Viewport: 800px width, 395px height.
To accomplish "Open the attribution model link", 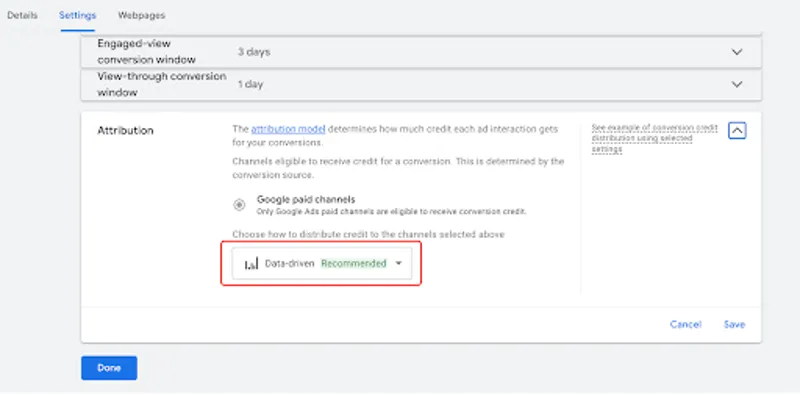I will click(288, 129).
